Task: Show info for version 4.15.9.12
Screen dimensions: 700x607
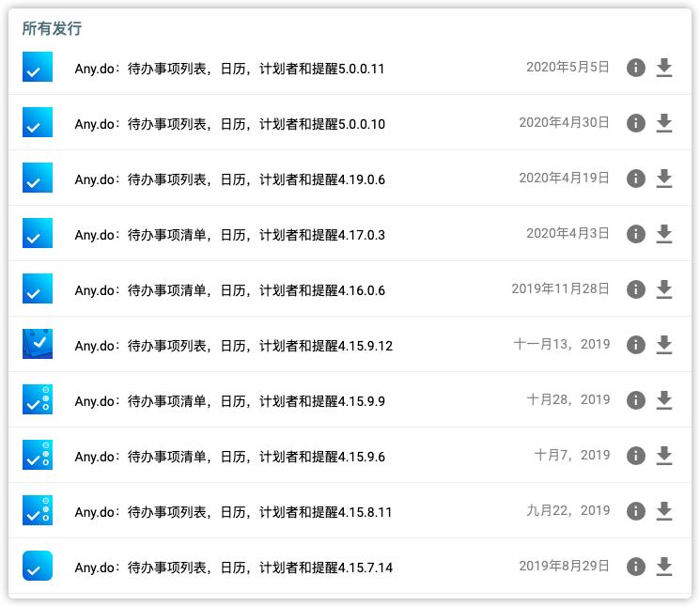Action: click(636, 345)
